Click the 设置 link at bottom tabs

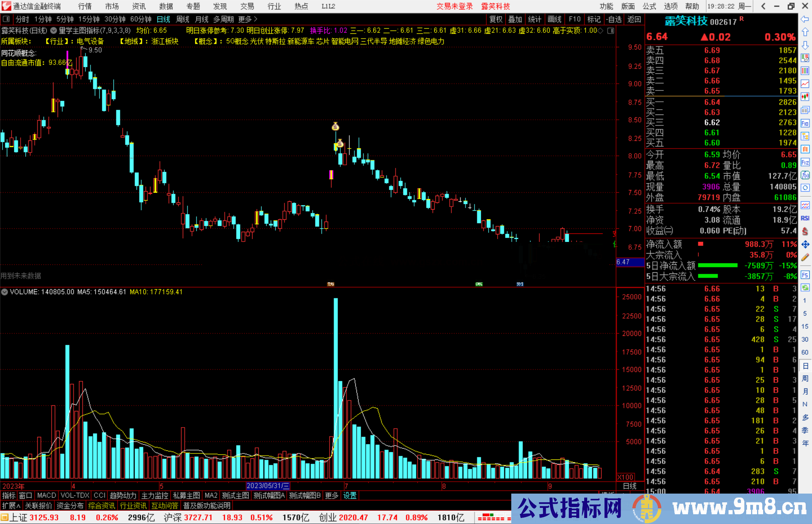point(350,496)
